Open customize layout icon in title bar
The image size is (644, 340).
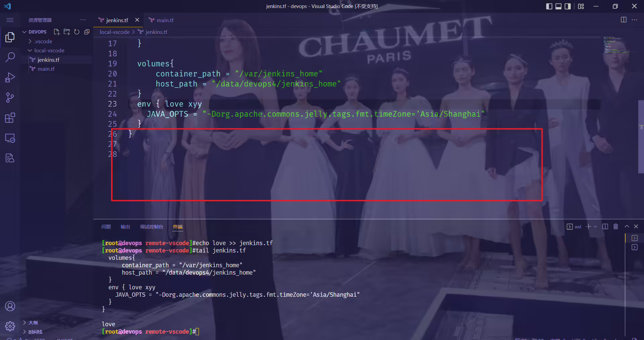[581, 6]
